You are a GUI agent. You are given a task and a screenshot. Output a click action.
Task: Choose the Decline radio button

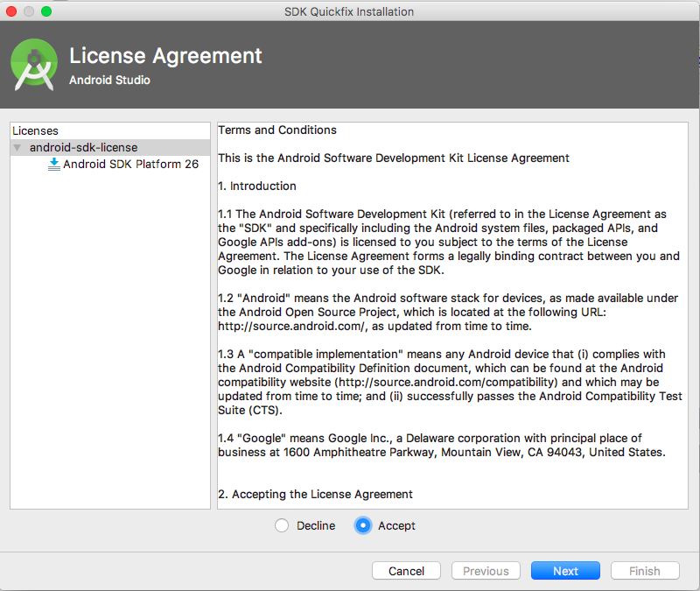tap(282, 525)
